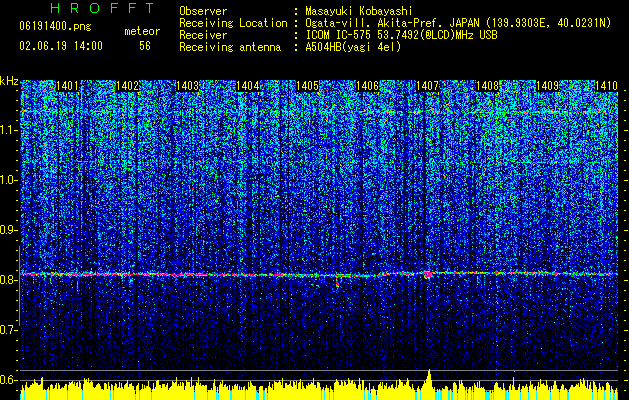
Task: Click the strong echo blob near 1407
Action: tap(428, 274)
